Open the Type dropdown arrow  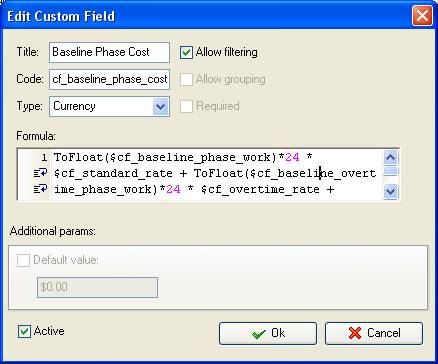pos(161,106)
